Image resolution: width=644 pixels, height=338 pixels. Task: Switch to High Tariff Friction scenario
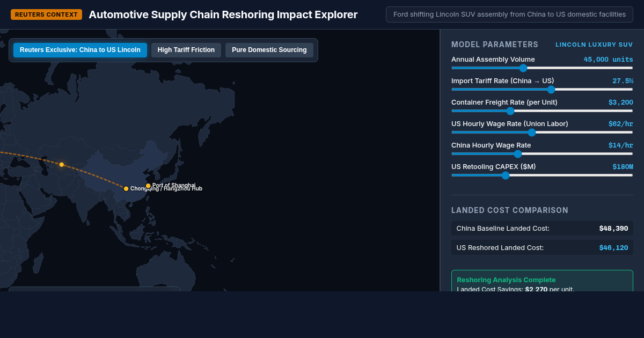tap(186, 50)
